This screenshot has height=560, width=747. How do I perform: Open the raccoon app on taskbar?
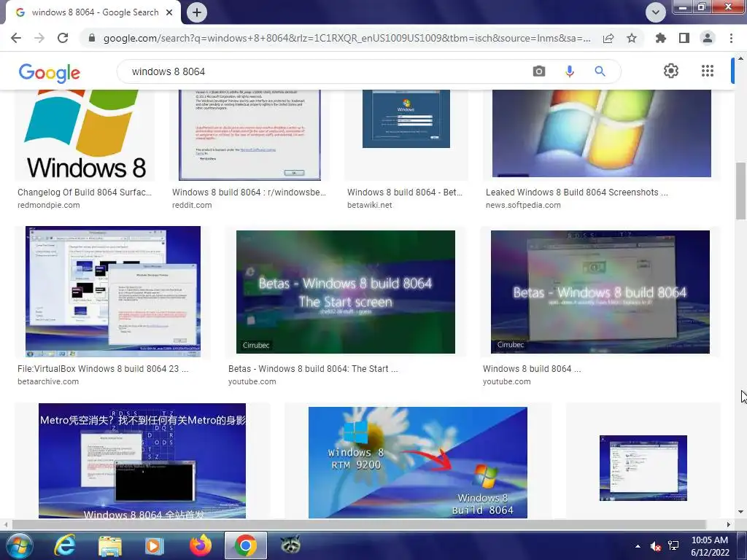click(290, 544)
